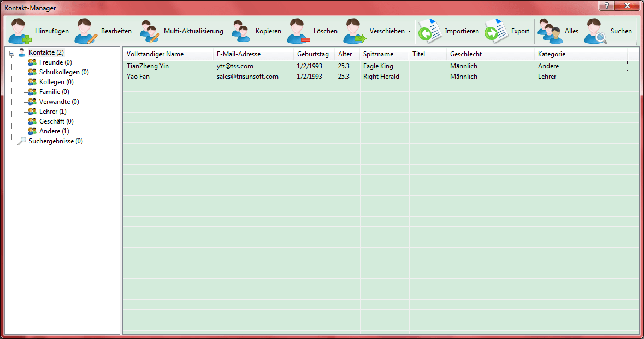
Task: Sort by Vollständiger Name column header
Action: (168, 54)
